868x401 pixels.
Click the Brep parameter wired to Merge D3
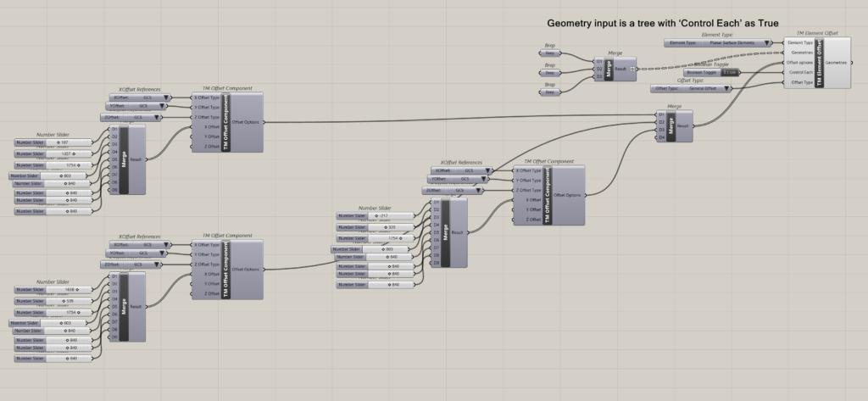[550, 92]
